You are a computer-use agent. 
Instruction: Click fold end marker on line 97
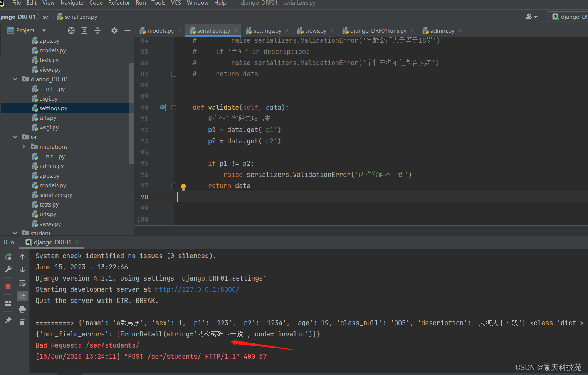[174, 186]
